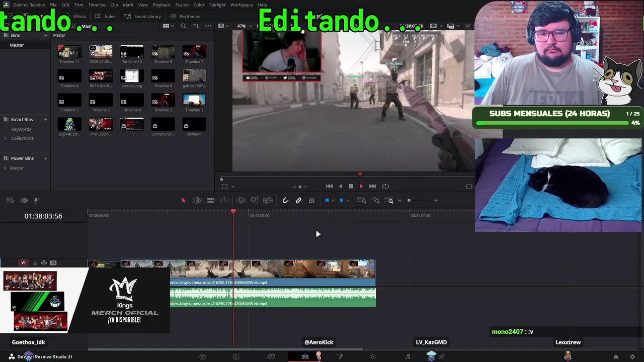Click the timeline horizontal scrollbar
This screenshot has width=644, height=362.
coord(225,349)
